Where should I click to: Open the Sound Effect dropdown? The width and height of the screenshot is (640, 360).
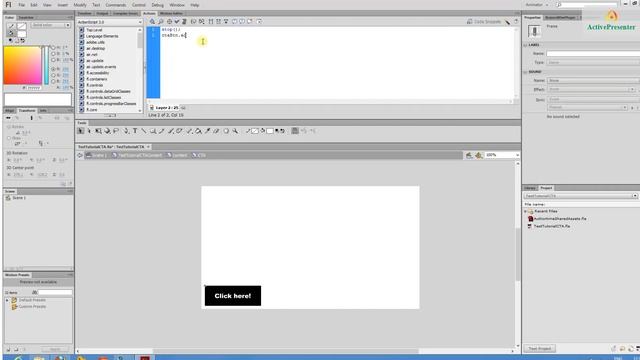591,89
